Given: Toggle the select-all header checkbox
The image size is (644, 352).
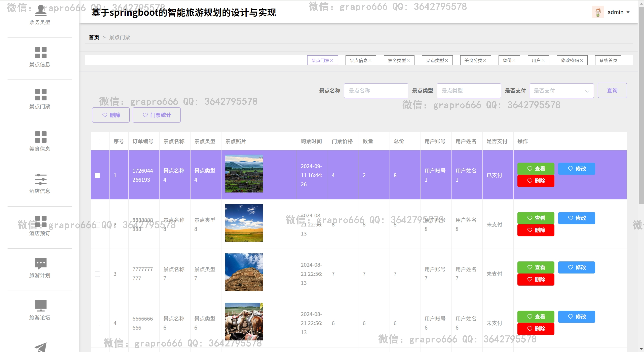Looking at the screenshot, I should point(97,141).
